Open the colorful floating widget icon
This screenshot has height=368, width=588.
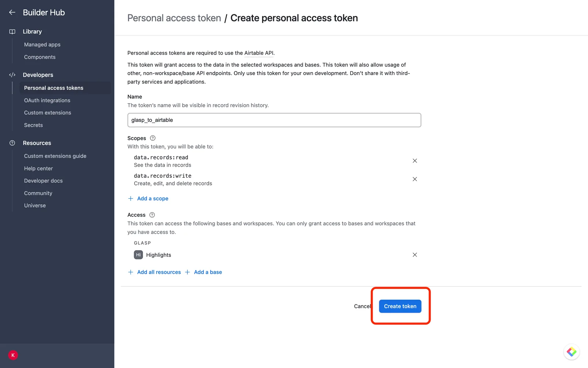pyautogui.click(x=571, y=352)
